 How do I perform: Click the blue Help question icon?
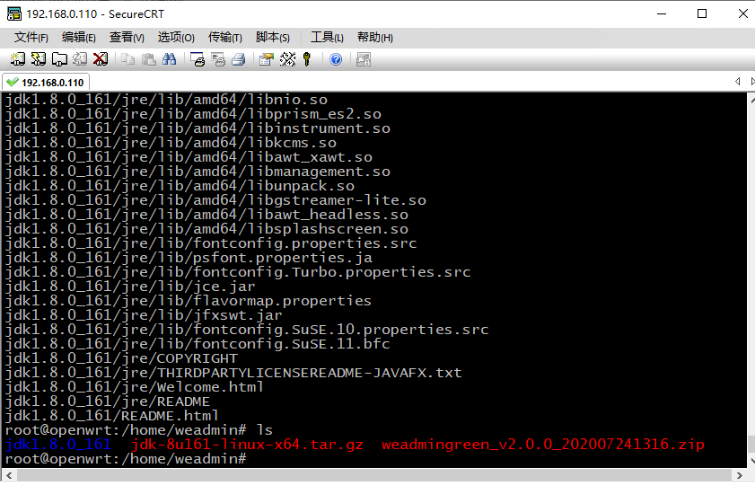(336, 59)
